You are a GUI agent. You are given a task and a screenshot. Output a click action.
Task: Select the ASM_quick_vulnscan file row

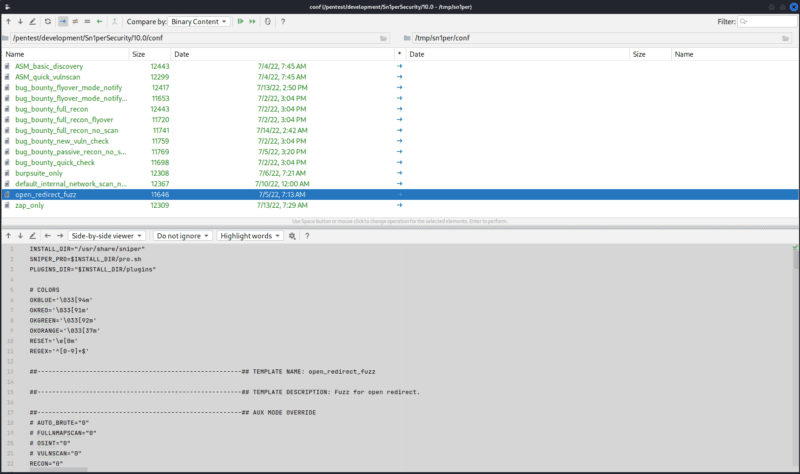click(400, 77)
